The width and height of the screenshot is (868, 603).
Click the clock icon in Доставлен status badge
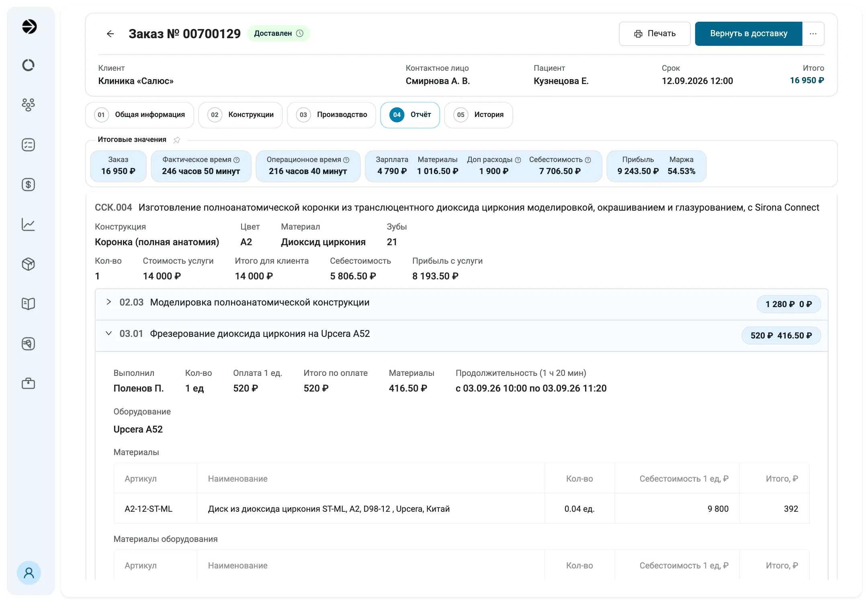[300, 33]
